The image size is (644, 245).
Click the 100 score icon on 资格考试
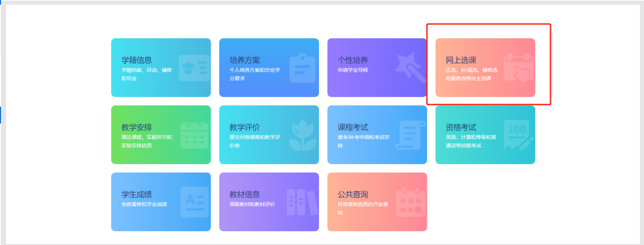[x=518, y=134]
